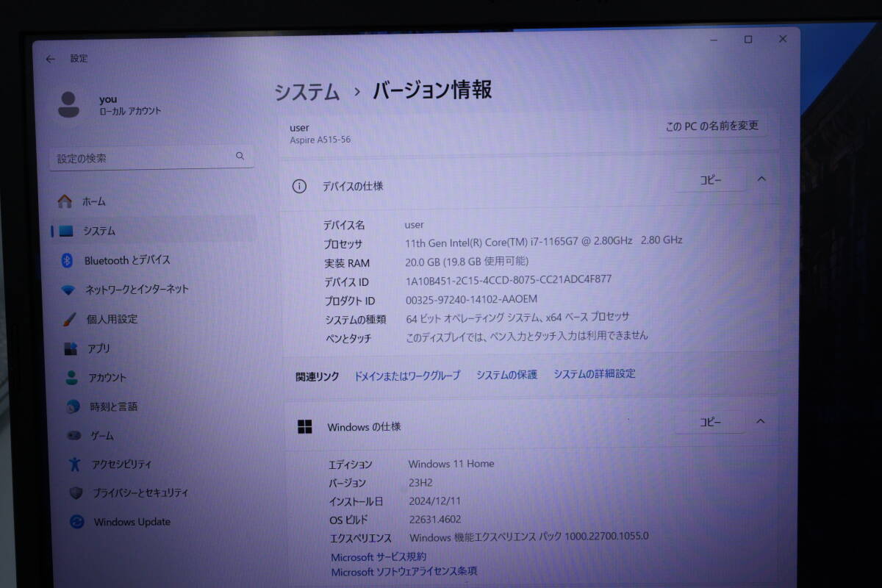Screen dimensions: 882x588
Task: Open Microsoft サービス規約 link
Action: pyautogui.click(x=379, y=557)
